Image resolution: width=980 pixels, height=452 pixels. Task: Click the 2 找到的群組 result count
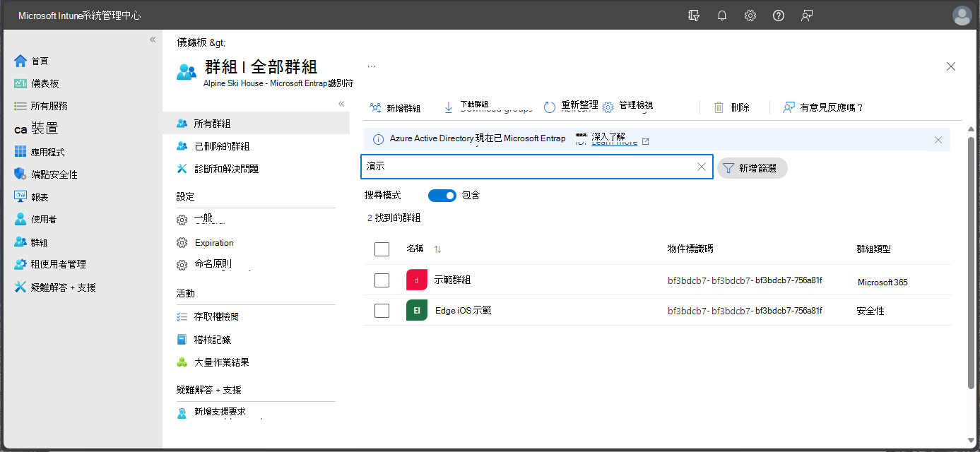[394, 218]
